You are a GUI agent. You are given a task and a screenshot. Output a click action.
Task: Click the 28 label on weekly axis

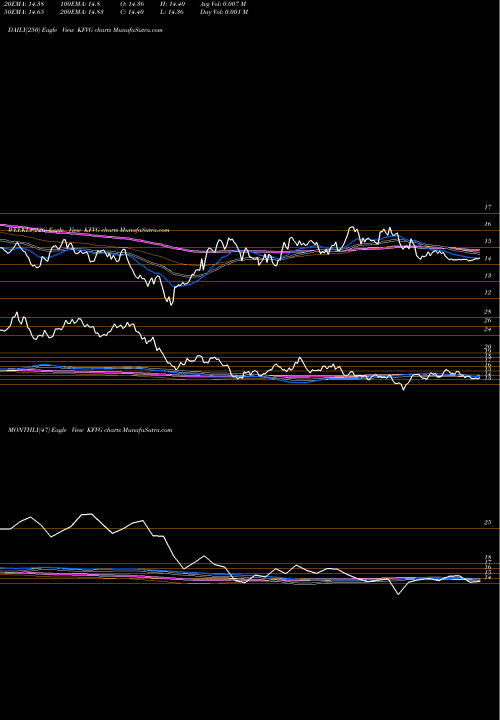click(x=488, y=312)
